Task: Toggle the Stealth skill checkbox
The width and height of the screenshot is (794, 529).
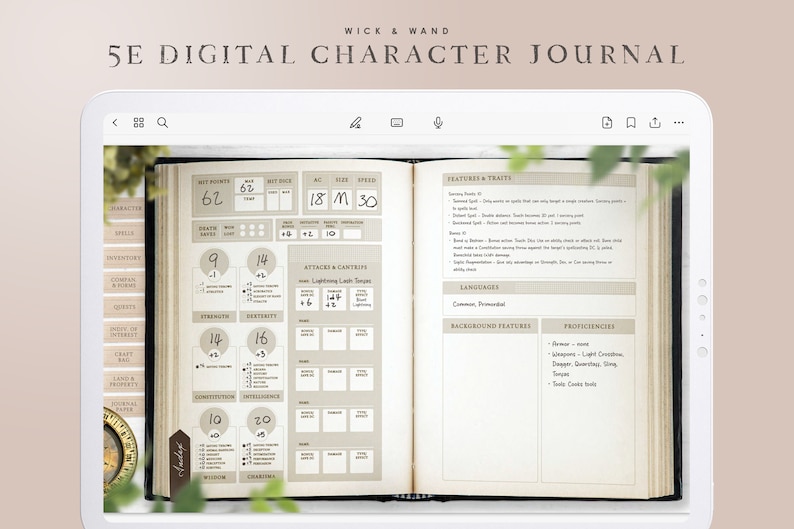Action: [244, 301]
